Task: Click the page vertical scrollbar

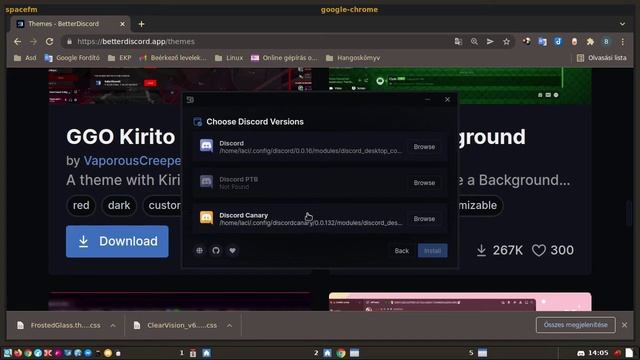Action: point(629,212)
